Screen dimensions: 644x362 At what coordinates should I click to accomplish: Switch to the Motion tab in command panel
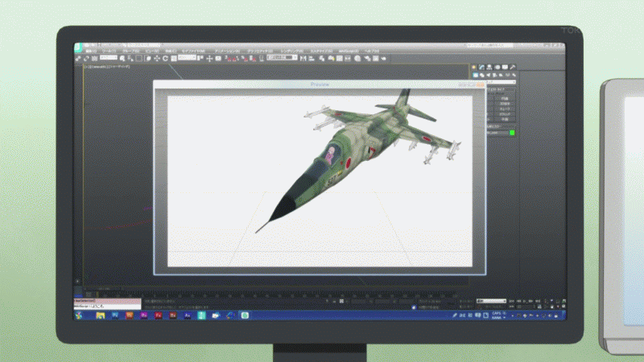click(497, 67)
